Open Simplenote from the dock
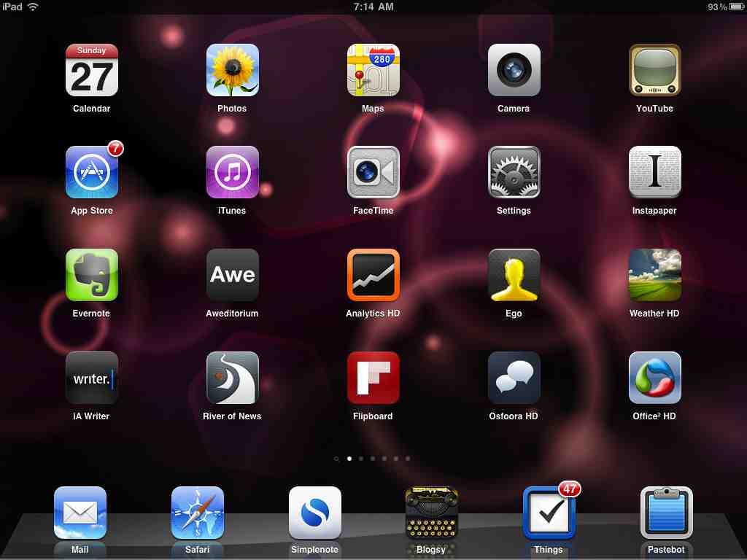This screenshot has height=560, width=747. point(314,513)
